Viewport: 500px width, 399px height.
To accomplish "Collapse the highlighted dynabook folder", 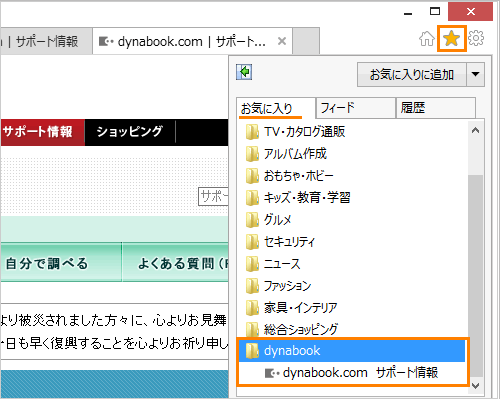I will (x=352, y=351).
